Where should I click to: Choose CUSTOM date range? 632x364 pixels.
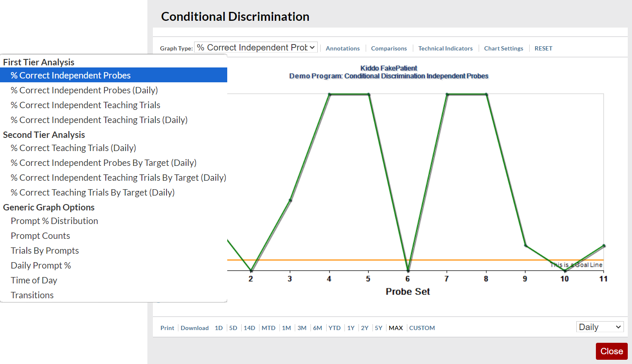[x=422, y=328]
